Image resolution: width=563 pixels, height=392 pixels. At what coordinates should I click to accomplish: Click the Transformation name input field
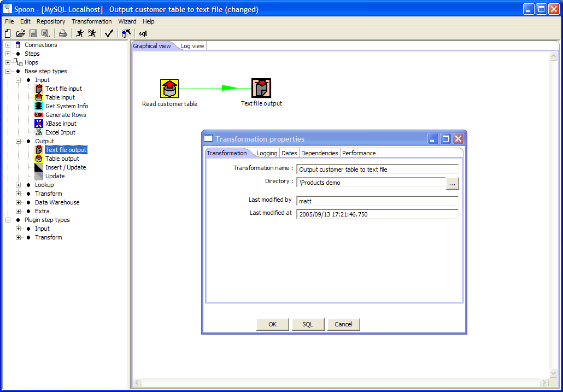click(x=377, y=169)
